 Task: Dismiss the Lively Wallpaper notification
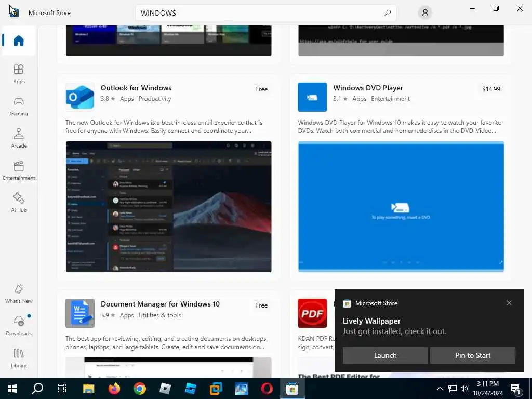(x=509, y=303)
